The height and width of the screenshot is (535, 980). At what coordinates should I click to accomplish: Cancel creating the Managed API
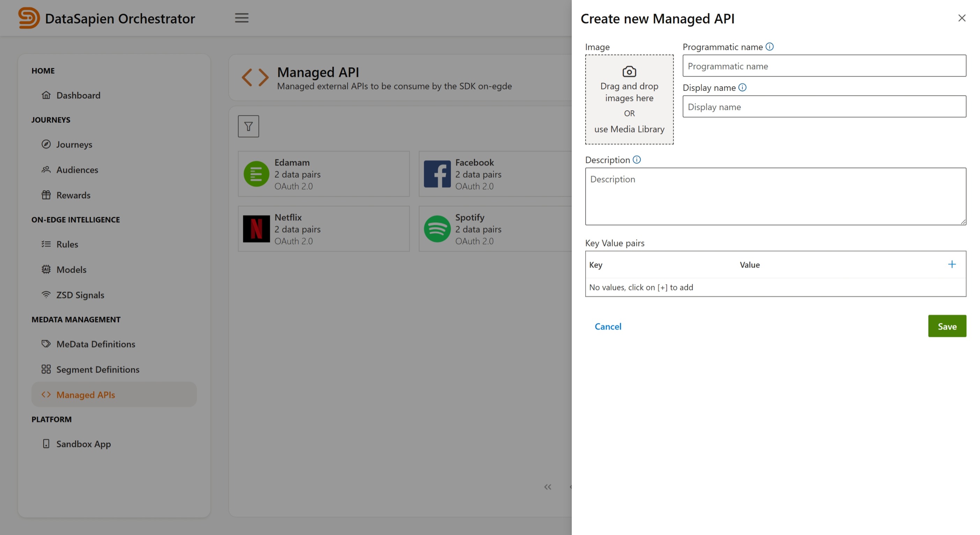[x=608, y=326]
